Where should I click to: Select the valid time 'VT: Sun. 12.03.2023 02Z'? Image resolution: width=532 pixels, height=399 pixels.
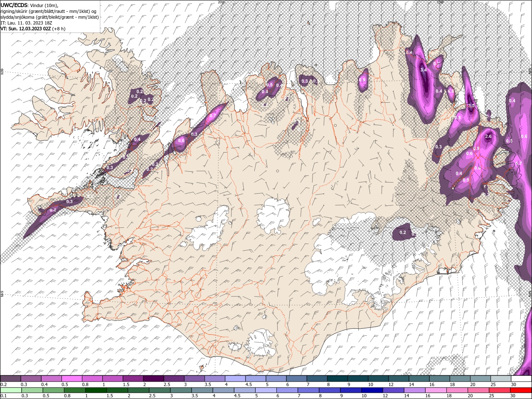point(26,29)
